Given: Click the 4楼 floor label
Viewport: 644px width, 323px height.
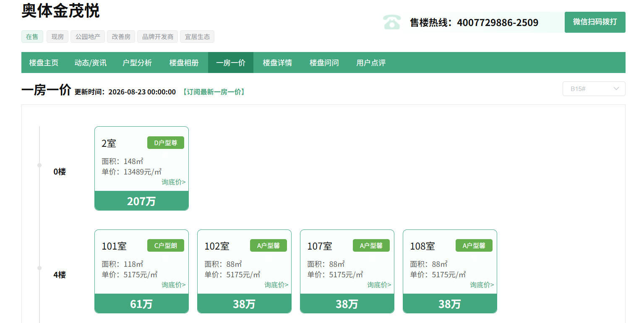Looking at the screenshot, I should coord(60,275).
